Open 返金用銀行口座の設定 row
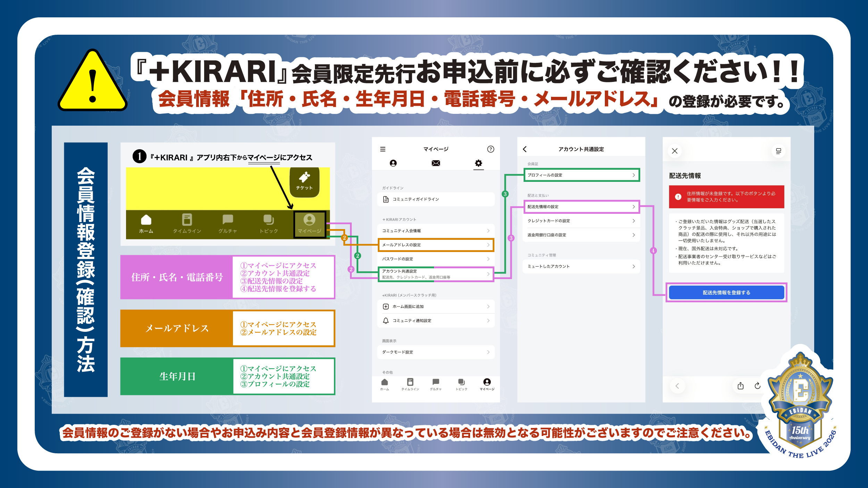 (582, 235)
